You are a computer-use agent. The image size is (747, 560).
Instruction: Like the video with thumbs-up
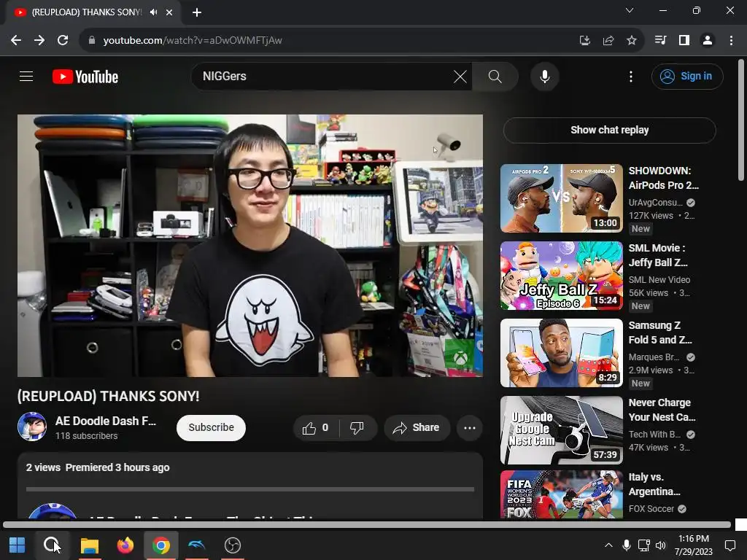click(315, 427)
